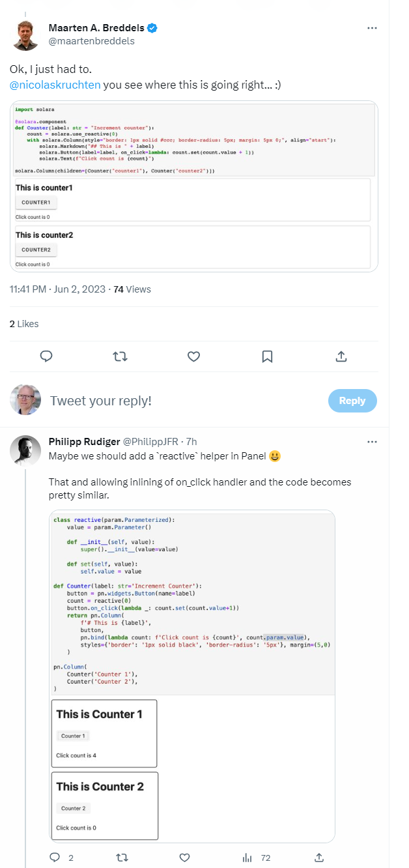
Task: Open the code screenshot in Maarten's tweet
Action: click(193, 186)
